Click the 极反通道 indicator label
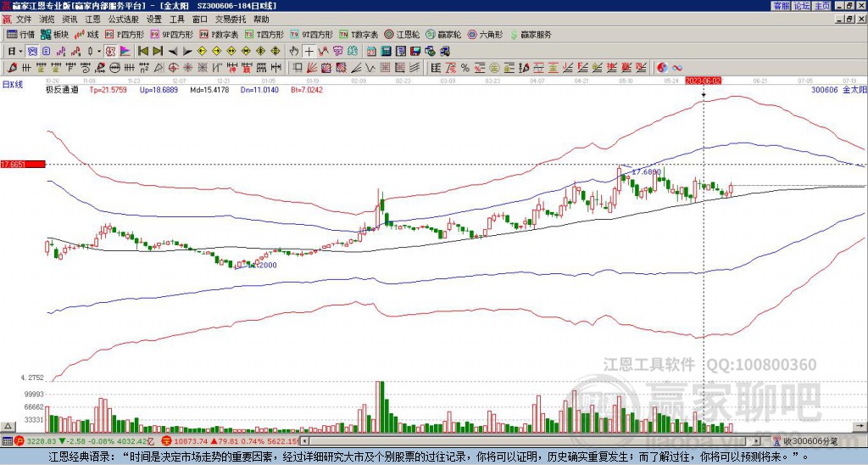The width and height of the screenshot is (868, 465). (x=62, y=89)
